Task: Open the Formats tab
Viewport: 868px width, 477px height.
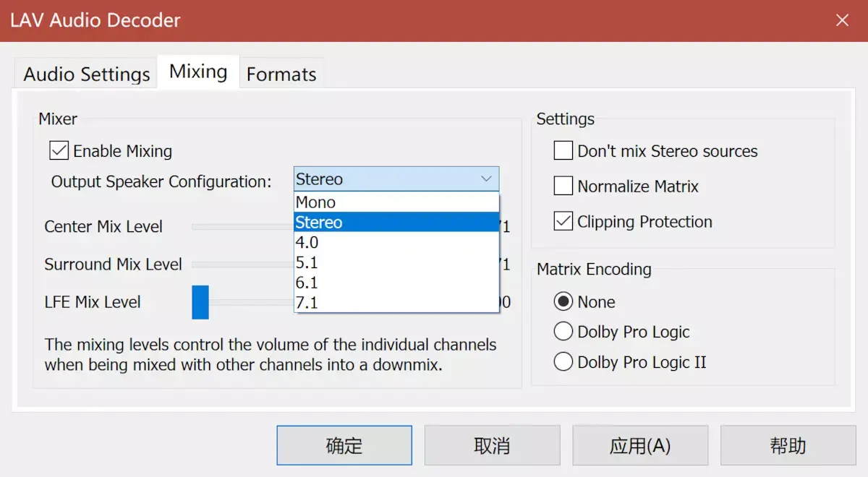Action: coord(281,73)
